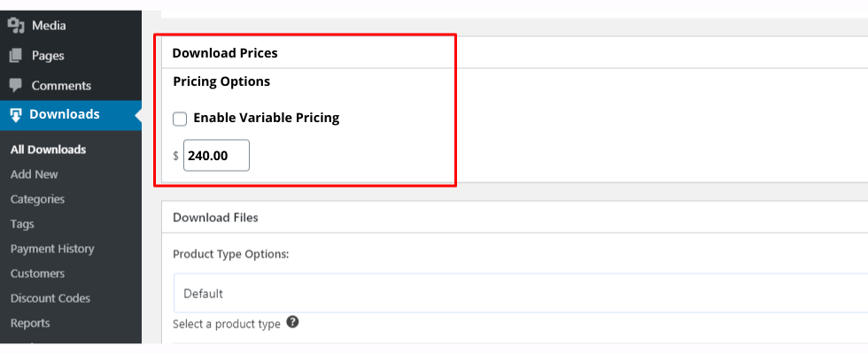Image resolution: width=868 pixels, height=354 pixels.
Task: Open the Pages menu
Action: 48,56
